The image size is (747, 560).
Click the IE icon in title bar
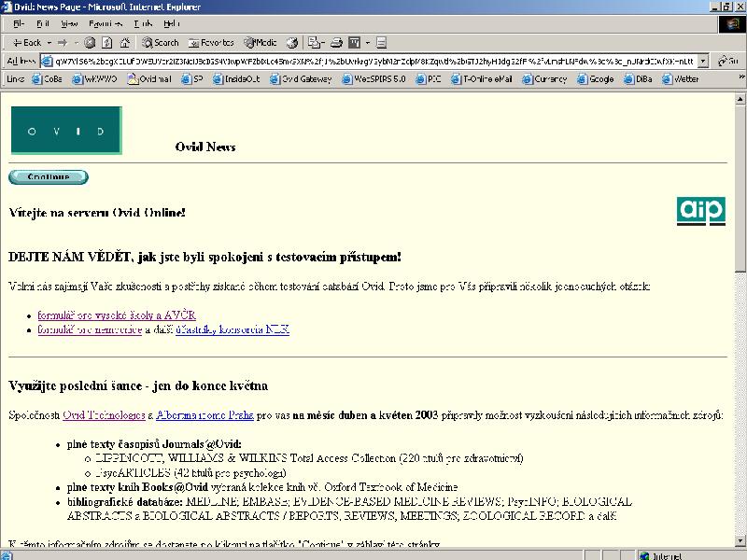click(7, 7)
